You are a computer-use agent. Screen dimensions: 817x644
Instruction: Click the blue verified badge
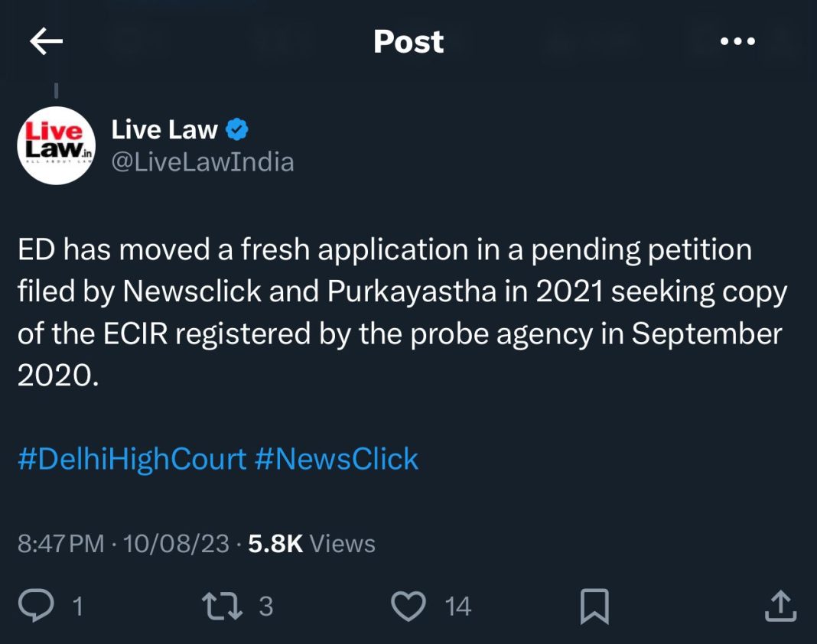coord(237,129)
